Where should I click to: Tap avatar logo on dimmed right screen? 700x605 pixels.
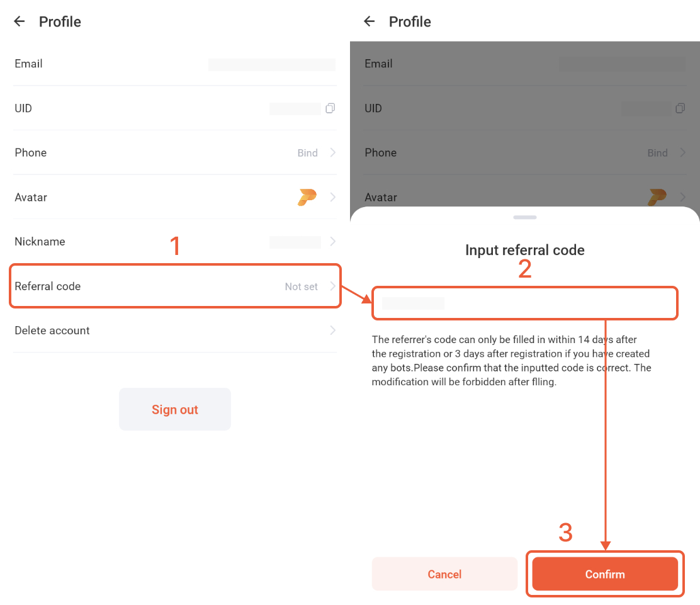(x=657, y=197)
